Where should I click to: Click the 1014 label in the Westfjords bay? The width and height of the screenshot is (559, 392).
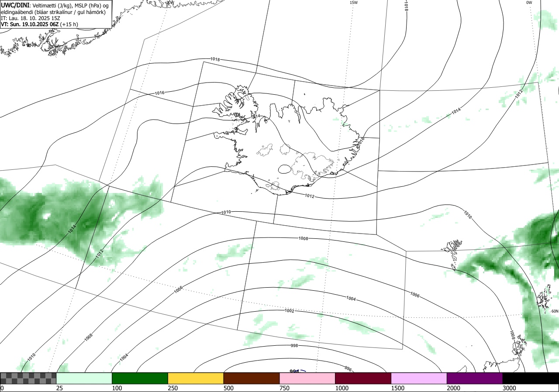coord(256,116)
